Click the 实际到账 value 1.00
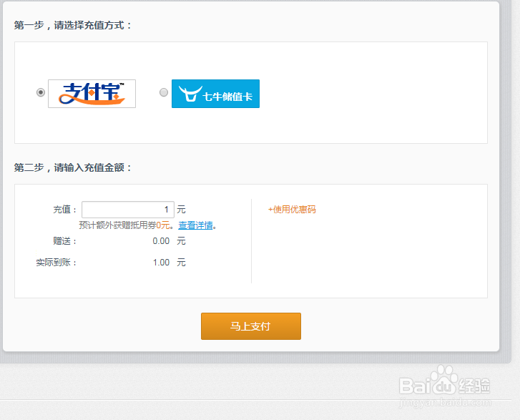This screenshot has width=520, height=420. click(161, 263)
